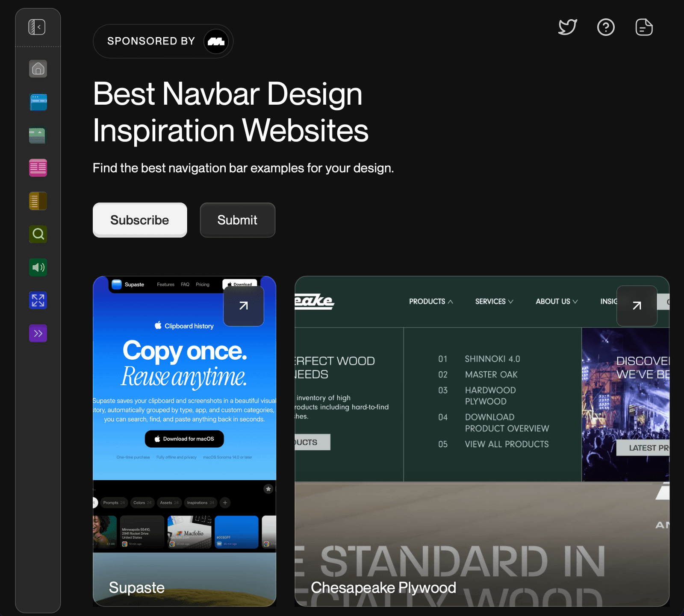This screenshot has width=684, height=616.
Task: Click 'Download for macOS' in the Supaste preview
Action: (x=184, y=439)
